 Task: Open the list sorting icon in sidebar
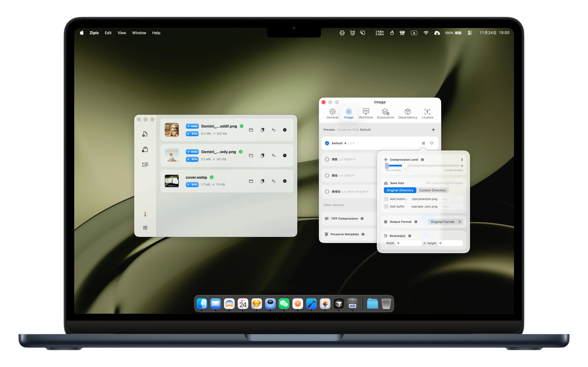(x=145, y=165)
